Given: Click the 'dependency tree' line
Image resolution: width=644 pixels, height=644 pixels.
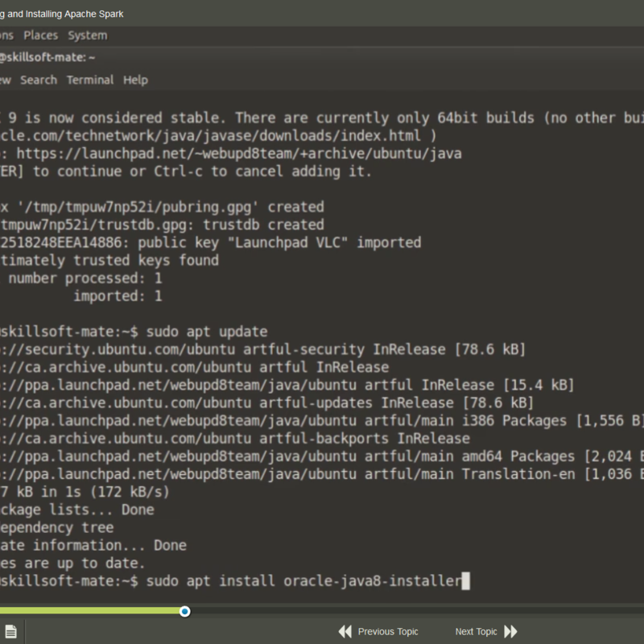Looking at the screenshot, I should (57, 527).
